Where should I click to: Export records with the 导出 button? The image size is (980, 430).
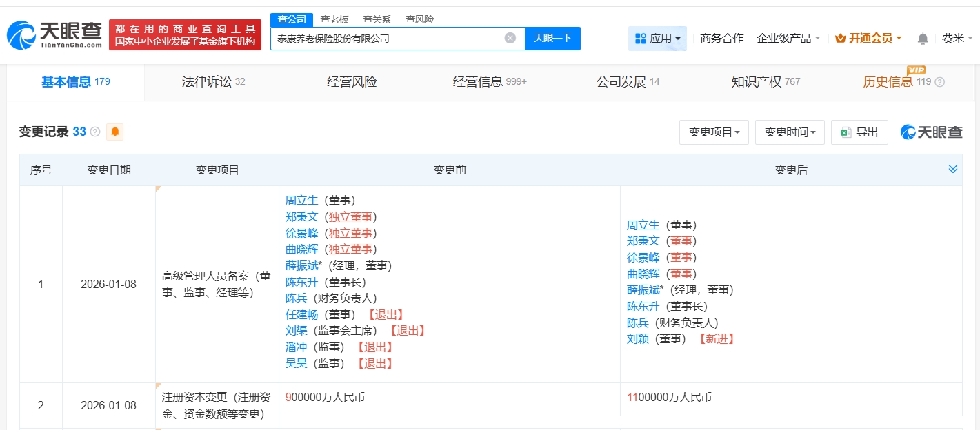pyautogui.click(x=859, y=132)
